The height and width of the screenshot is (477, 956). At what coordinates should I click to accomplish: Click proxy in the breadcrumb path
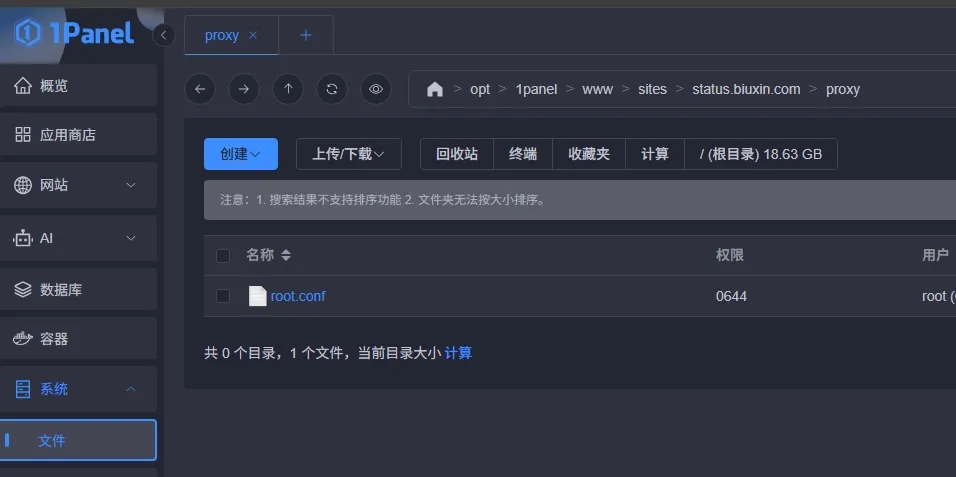(843, 89)
